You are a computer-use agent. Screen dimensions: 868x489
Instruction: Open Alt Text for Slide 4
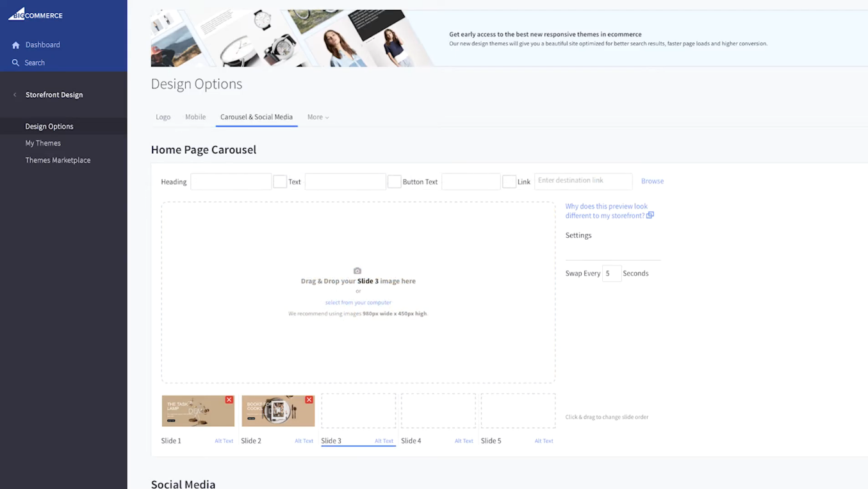[x=464, y=441]
